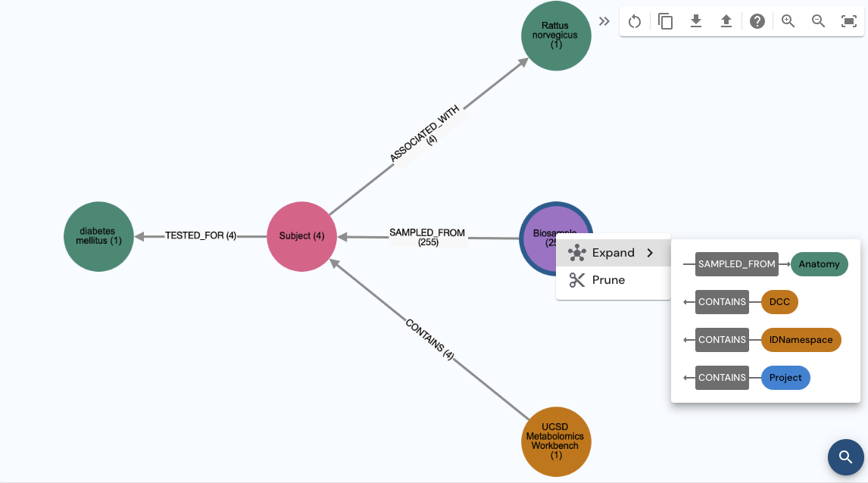
Task: Open the Expand submenu in context menu
Action: 612,253
